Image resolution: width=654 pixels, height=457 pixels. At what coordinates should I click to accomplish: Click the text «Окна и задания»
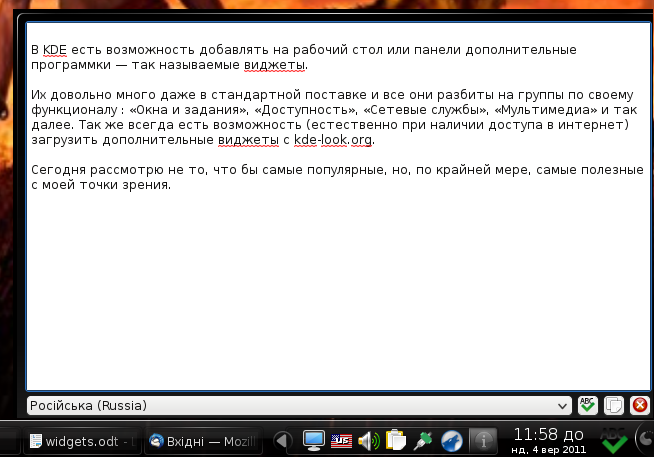point(189,110)
